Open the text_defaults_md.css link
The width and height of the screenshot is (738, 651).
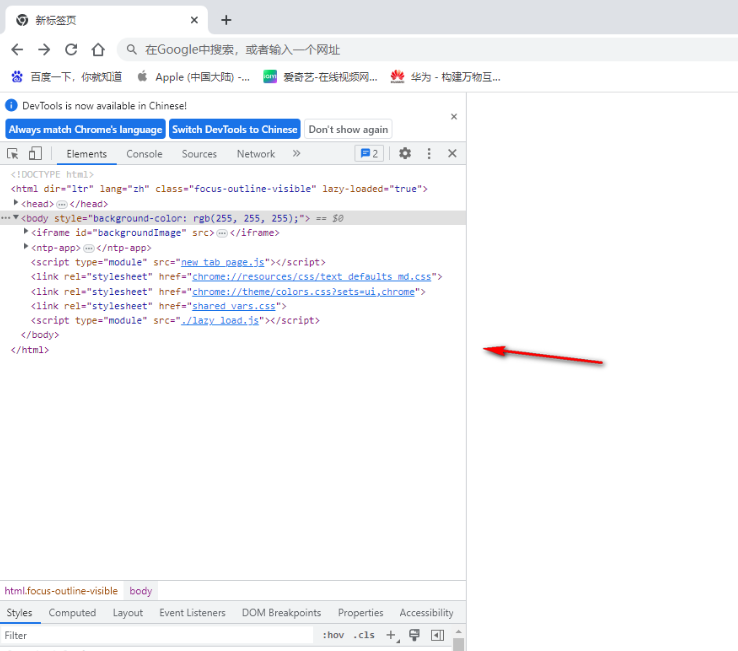312,277
